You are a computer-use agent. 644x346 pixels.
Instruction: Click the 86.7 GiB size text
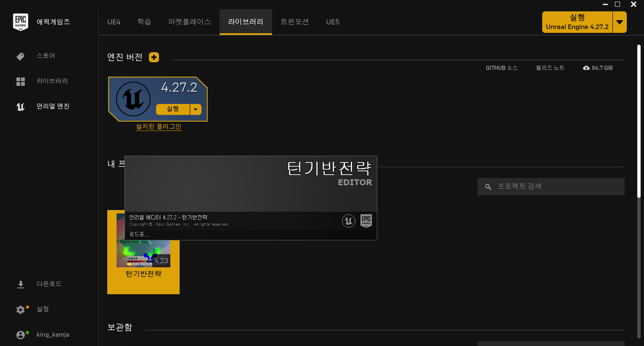click(602, 68)
